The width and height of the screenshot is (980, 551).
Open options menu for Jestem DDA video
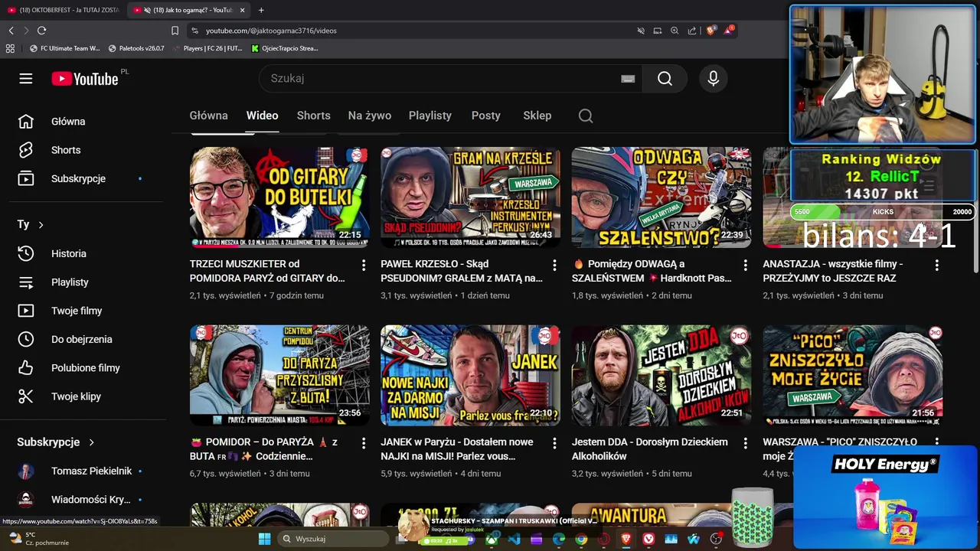pyautogui.click(x=745, y=443)
